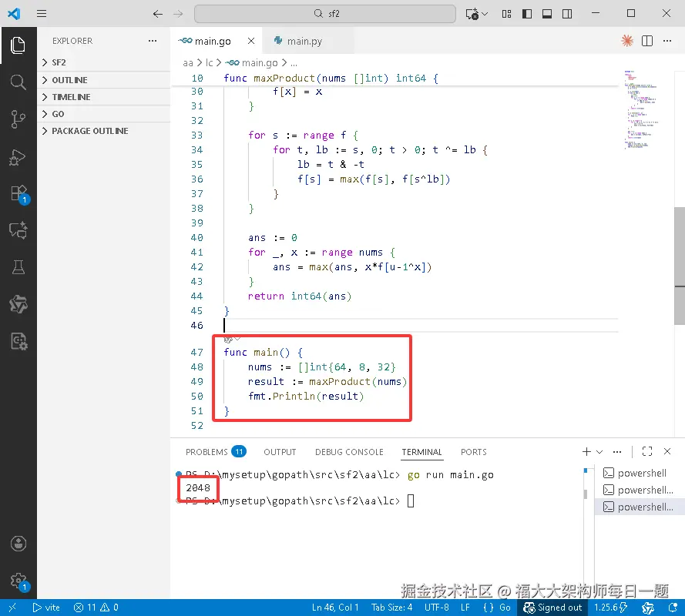Open the PORTS panel tab
This screenshot has height=616, width=685.
click(x=473, y=452)
